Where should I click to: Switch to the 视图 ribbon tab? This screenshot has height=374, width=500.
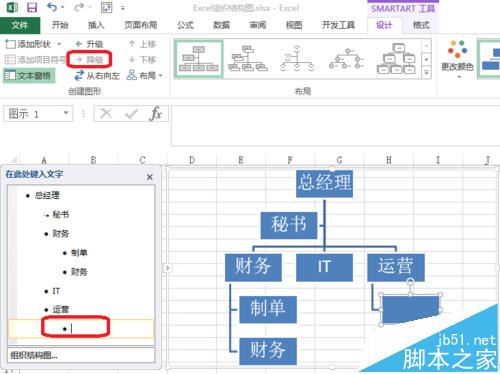coord(294,25)
